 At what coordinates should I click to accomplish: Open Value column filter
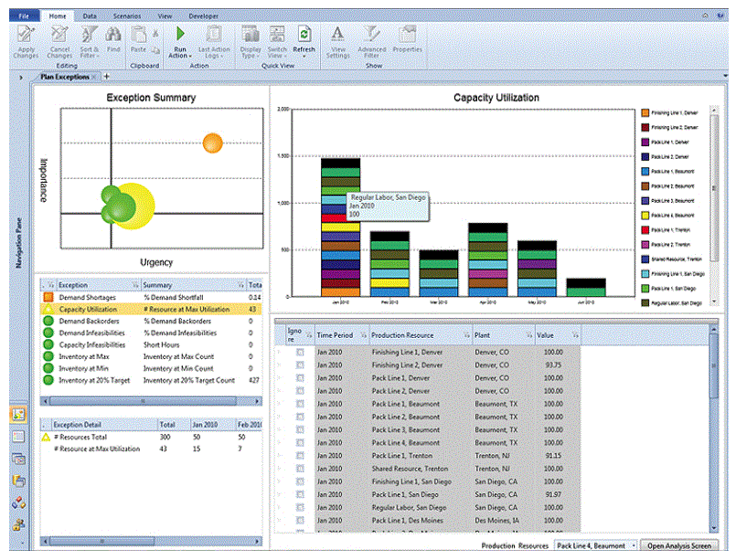coord(575,335)
